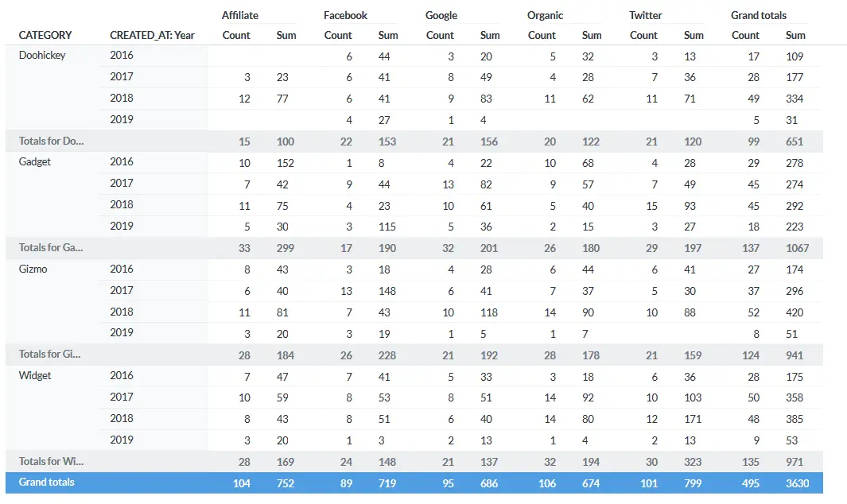
Task: Collapse the Gizmo category row group
Action: pos(33,269)
